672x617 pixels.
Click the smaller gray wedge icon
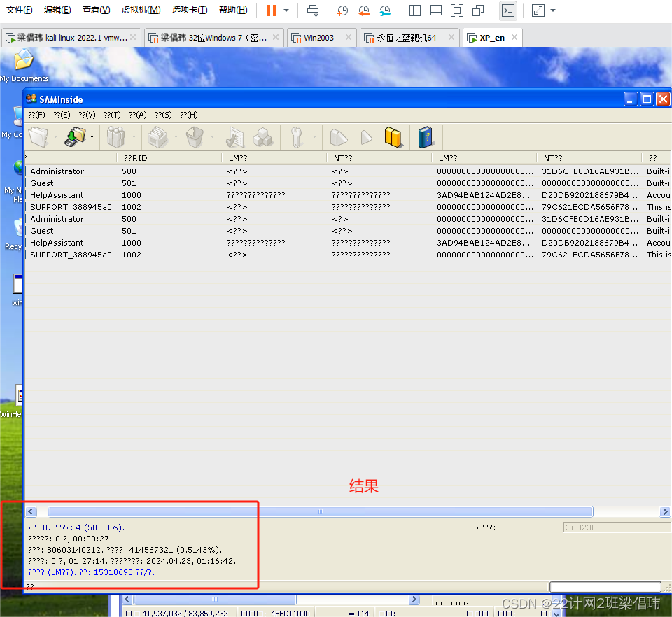tap(366, 137)
